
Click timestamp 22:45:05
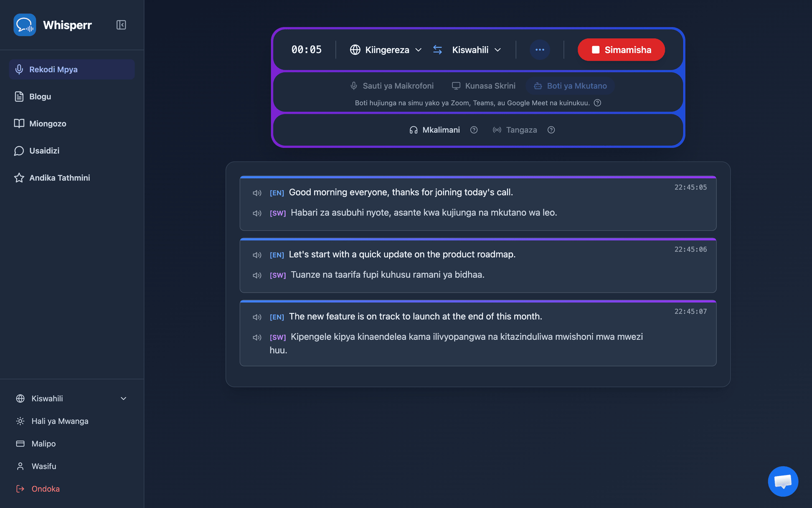tap(690, 187)
